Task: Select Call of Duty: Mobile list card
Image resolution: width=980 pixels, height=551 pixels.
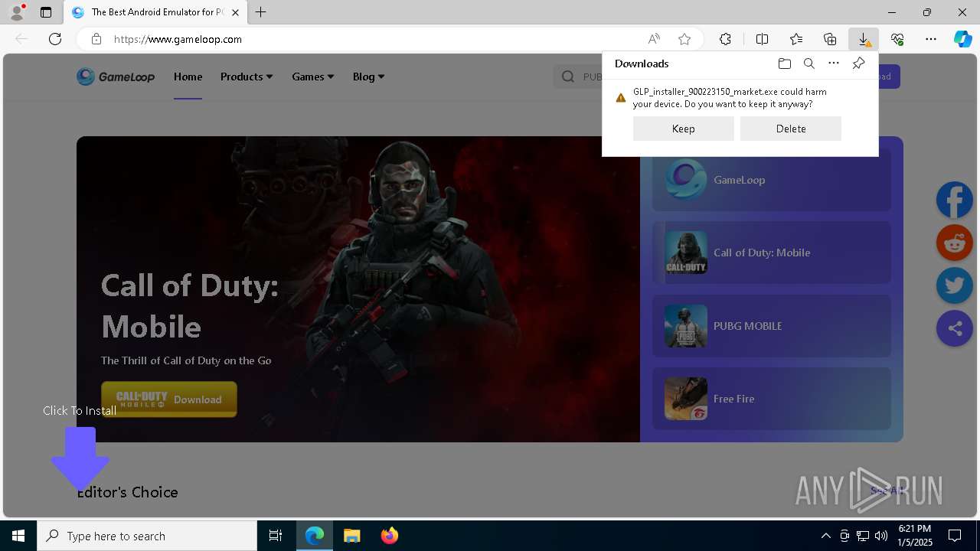Action: point(772,253)
